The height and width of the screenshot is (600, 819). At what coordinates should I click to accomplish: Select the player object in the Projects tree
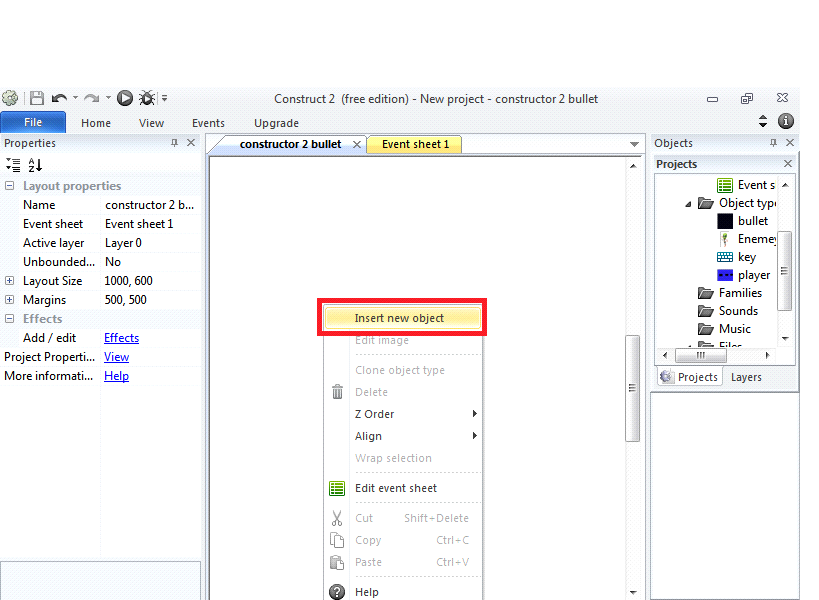coord(725,275)
